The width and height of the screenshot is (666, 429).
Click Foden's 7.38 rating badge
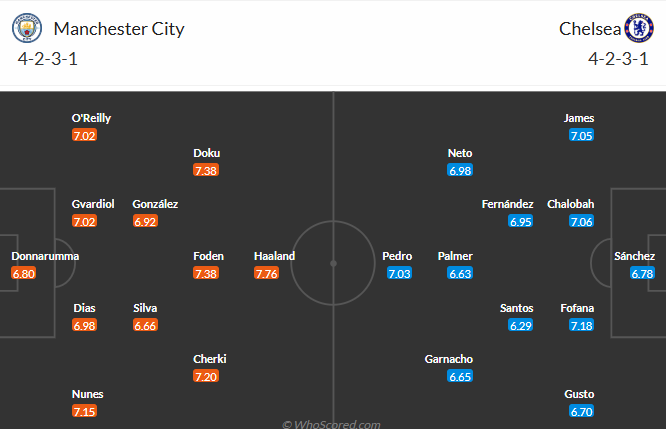pyautogui.click(x=206, y=273)
